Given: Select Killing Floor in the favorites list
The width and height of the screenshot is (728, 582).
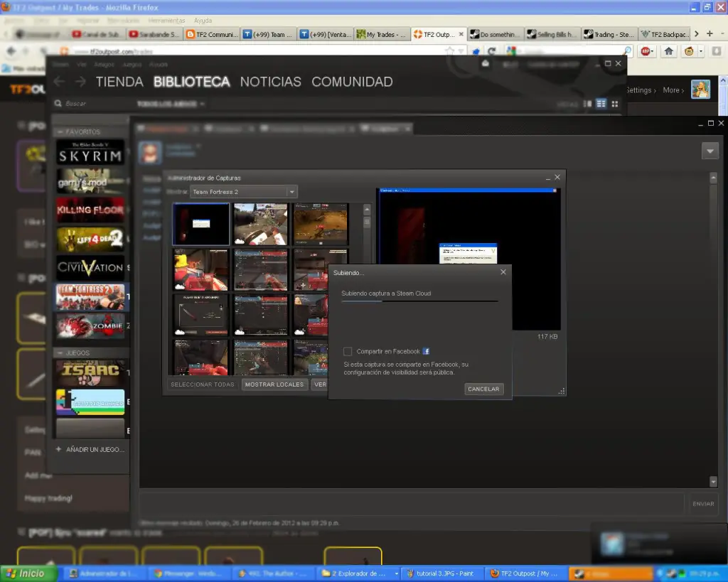Looking at the screenshot, I should coord(90,210).
